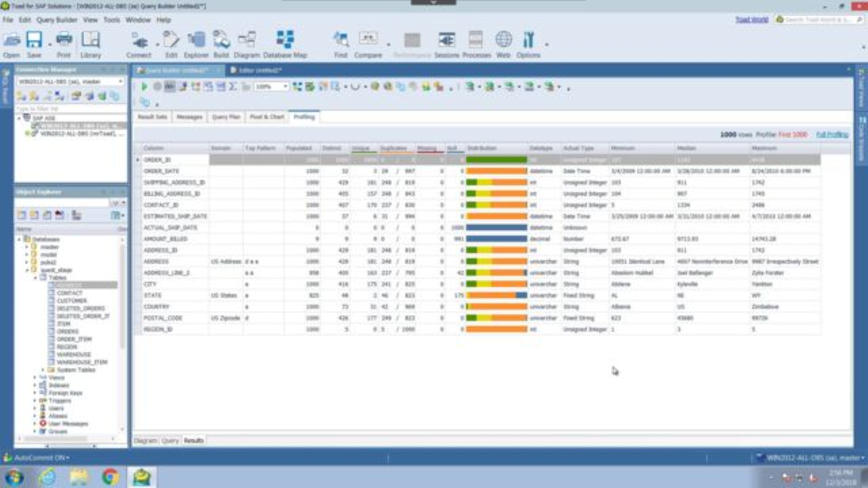This screenshot has width=868, height=488.
Task: Collapse the Tables tree node
Action: [x=35, y=277]
